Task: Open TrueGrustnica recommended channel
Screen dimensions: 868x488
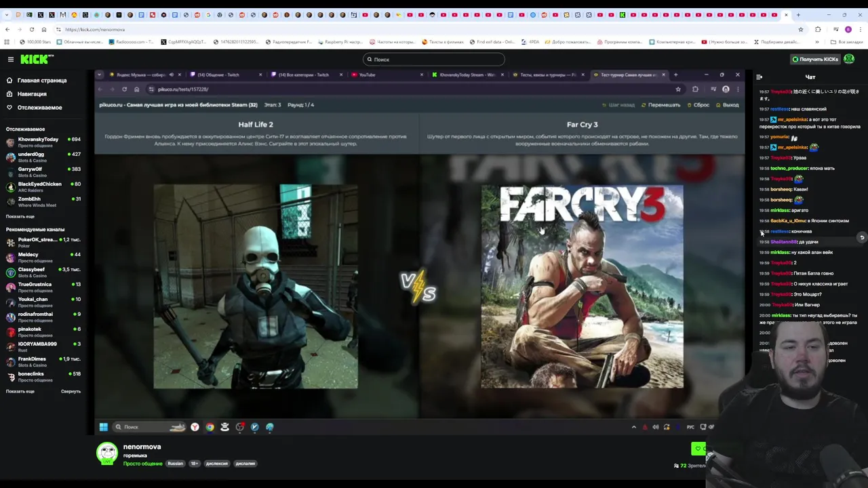Action: point(43,287)
